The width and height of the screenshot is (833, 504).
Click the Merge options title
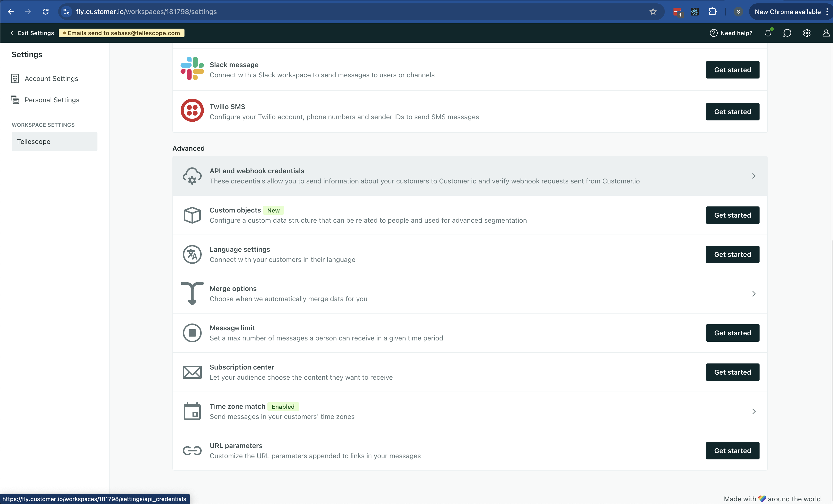(233, 289)
